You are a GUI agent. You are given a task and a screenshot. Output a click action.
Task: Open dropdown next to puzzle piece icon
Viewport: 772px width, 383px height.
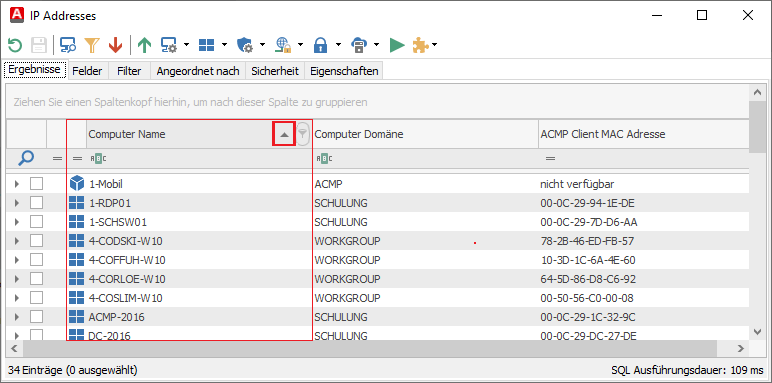click(x=435, y=45)
